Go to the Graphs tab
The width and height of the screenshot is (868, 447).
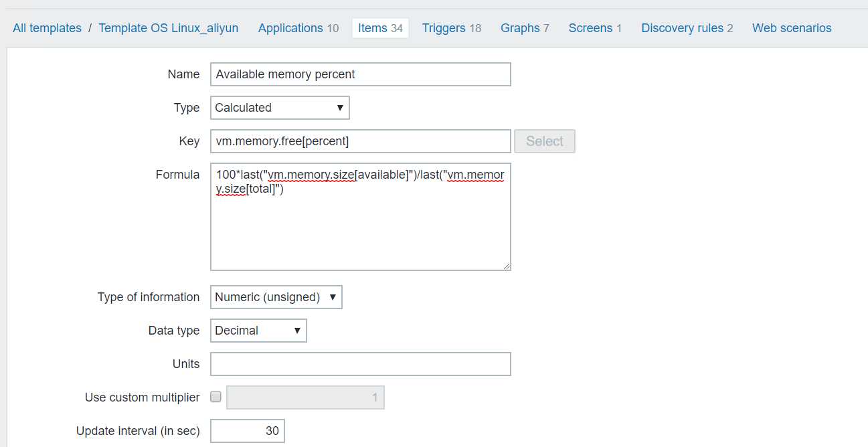pyautogui.click(x=525, y=28)
